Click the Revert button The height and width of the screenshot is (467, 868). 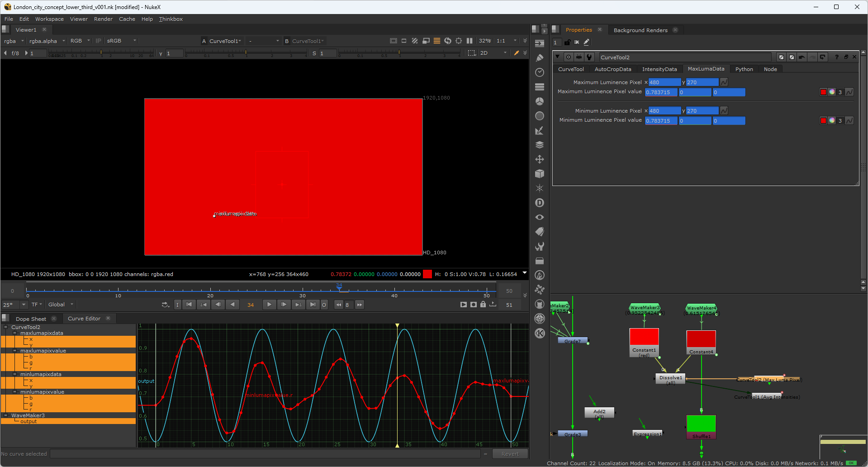point(510,454)
